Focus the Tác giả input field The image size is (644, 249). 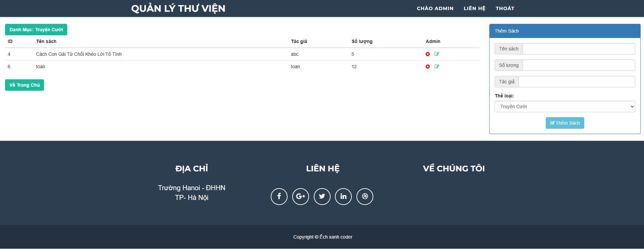click(x=576, y=82)
